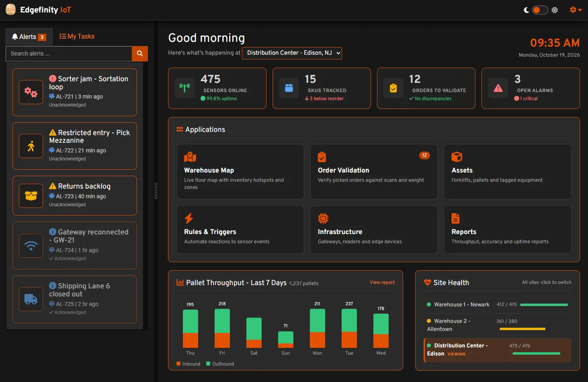Toggle the Inbound legend entry
Viewport: 588px width, 382px height.
[x=188, y=364]
